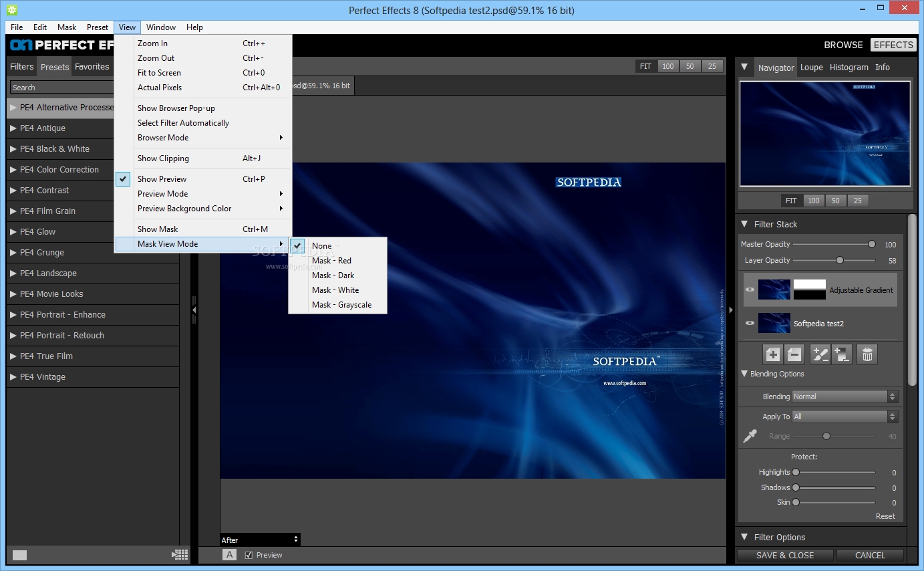Uncheck the Preview checkbox
The height and width of the screenshot is (571, 924).
tap(249, 555)
